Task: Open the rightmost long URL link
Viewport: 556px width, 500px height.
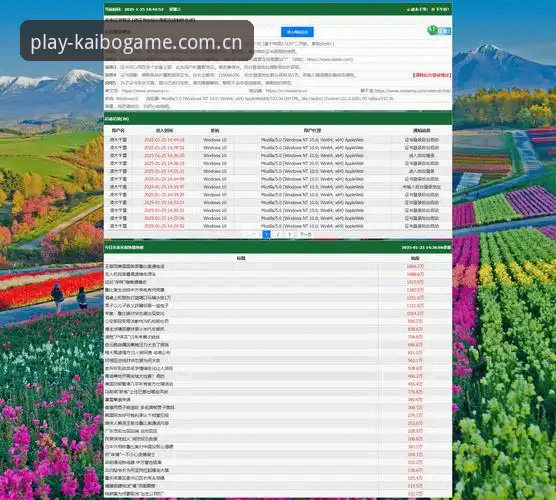Action: [x=412, y=91]
